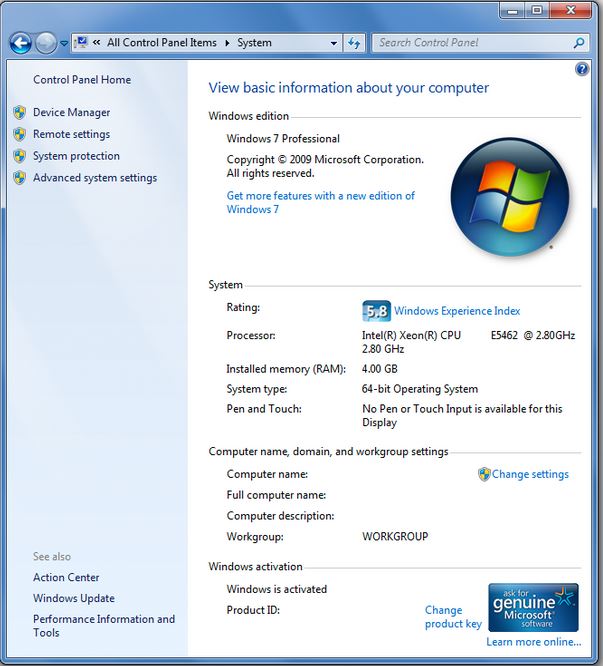The width and height of the screenshot is (603, 666).
Task: Expand arrow after All Control Panel Items
Action: point(228,43)
